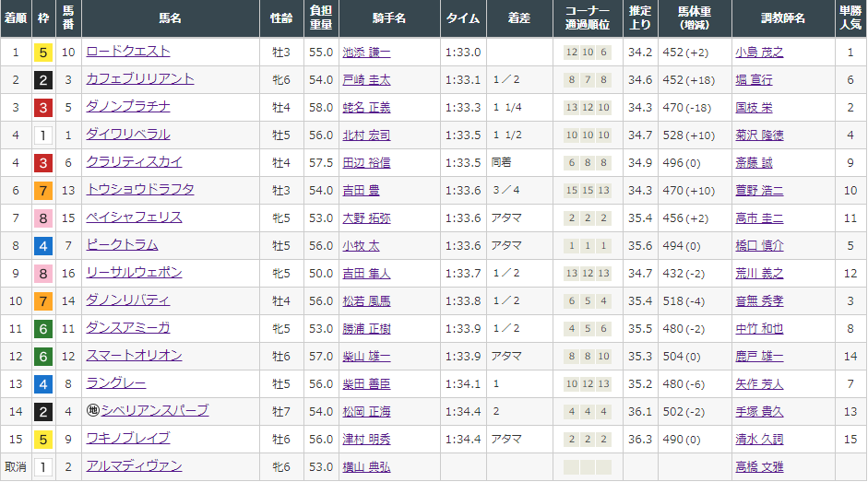Click the コーナー通過順位 column header
This screenshot has height=482, width=868.
coord(588,18)
